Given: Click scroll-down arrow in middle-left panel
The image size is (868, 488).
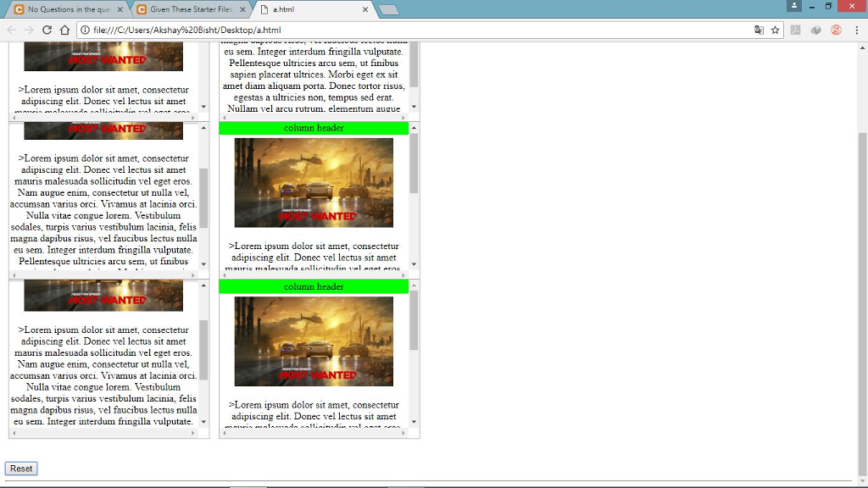Looking at the screenshot, I should (x=203, y=264).
